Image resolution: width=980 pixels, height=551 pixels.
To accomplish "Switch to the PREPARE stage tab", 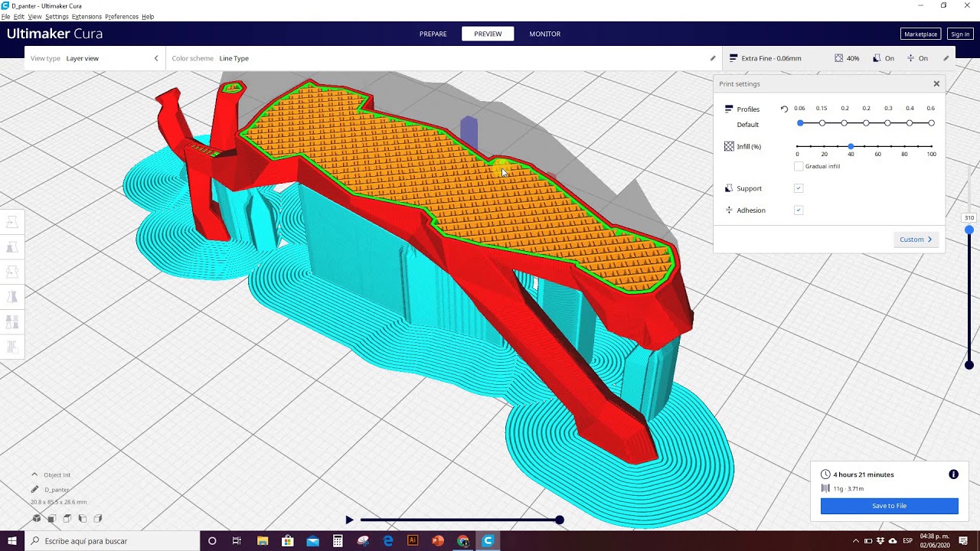I will (433, 34).
